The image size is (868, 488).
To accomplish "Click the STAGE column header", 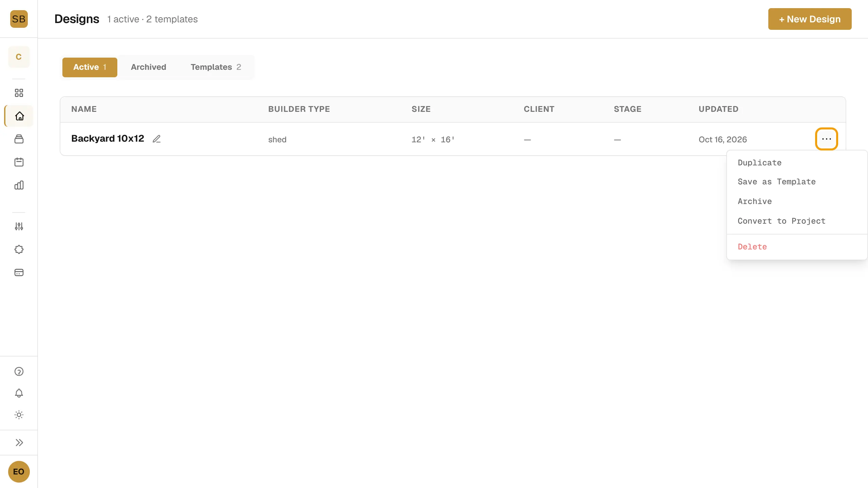I will pos(627,109).
